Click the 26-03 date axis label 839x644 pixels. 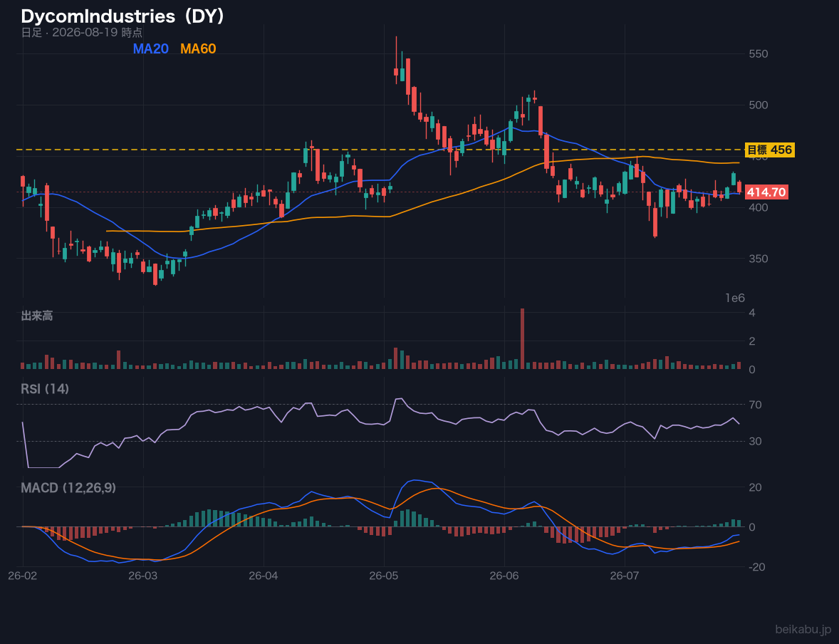click(143, 576)
